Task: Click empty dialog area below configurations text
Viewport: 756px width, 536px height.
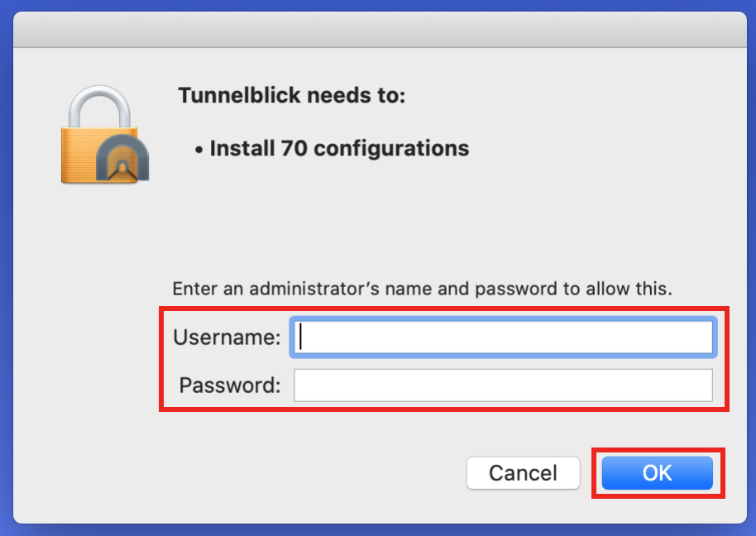Action: click(409, 222)
